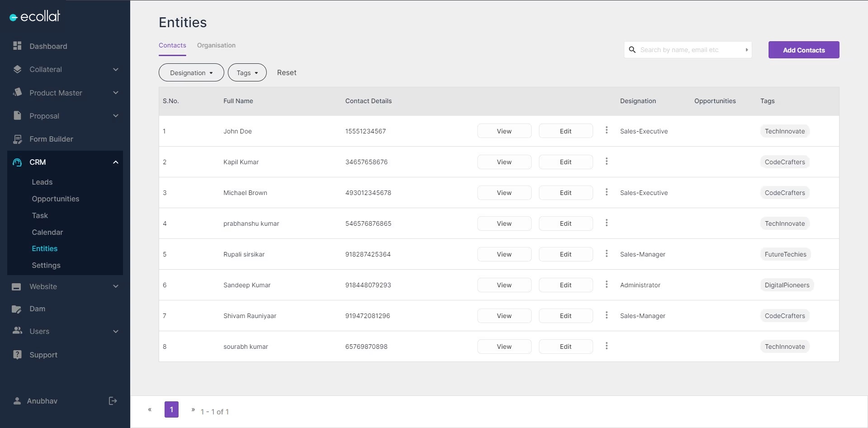This screenshot has width=868, height=428.
Task: Collapse the CRM sidebar section
Action: click(x=115, y=162)
